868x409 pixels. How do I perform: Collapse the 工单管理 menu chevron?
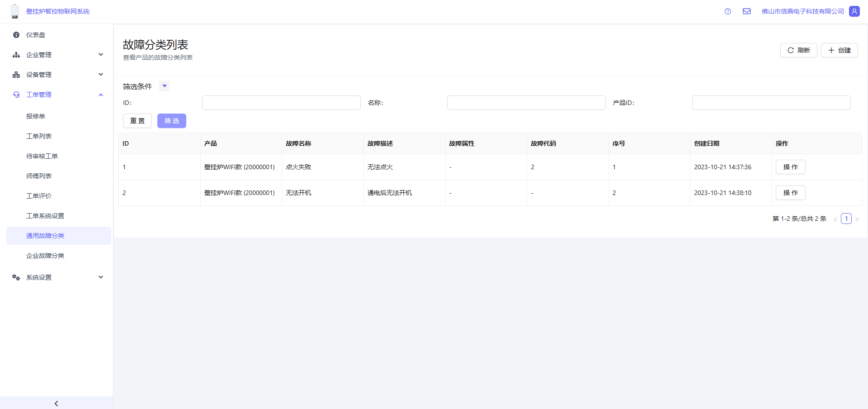[101, 95]
